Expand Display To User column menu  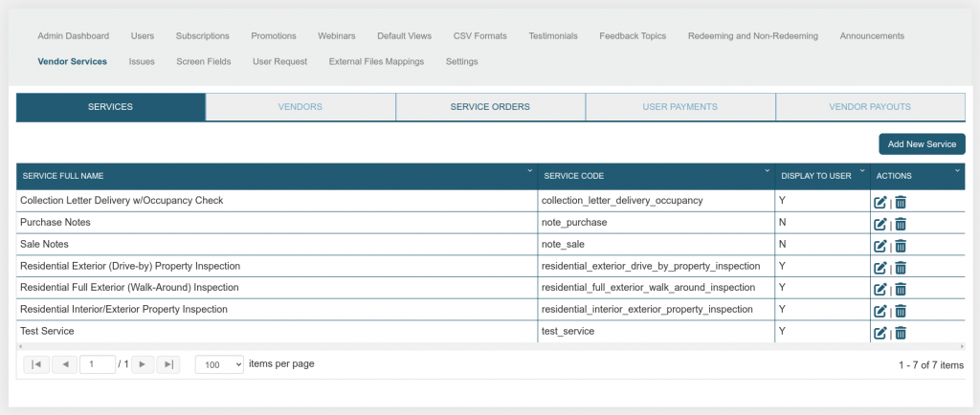click(862, 171)
